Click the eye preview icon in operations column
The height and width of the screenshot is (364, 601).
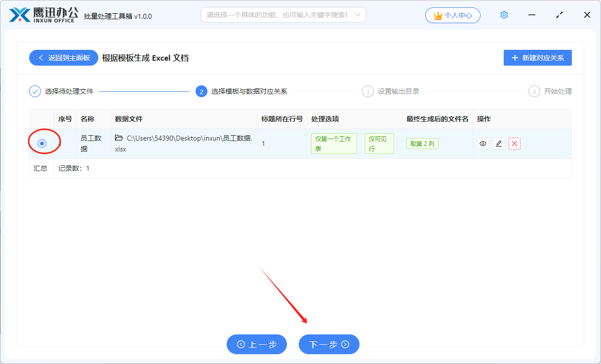coord(483,144)
